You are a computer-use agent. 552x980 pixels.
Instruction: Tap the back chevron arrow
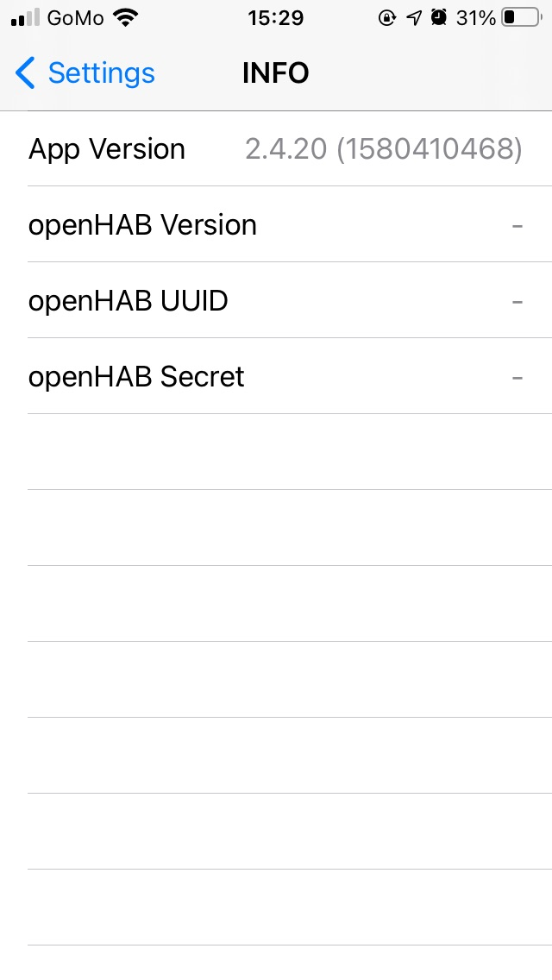26,73
